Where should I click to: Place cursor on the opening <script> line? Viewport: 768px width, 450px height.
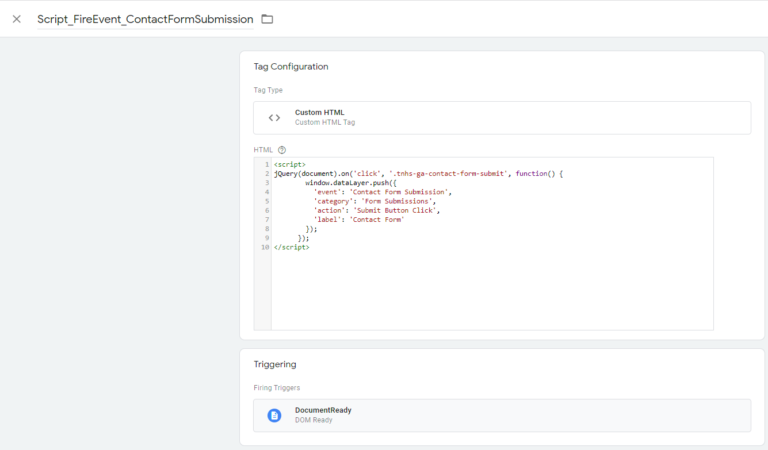[x=290, y=164]
